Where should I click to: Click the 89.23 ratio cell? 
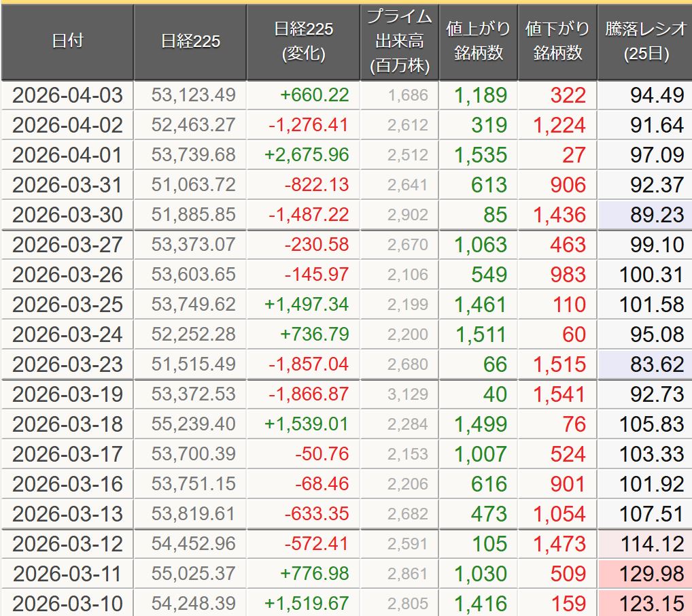tap(644, 215)
